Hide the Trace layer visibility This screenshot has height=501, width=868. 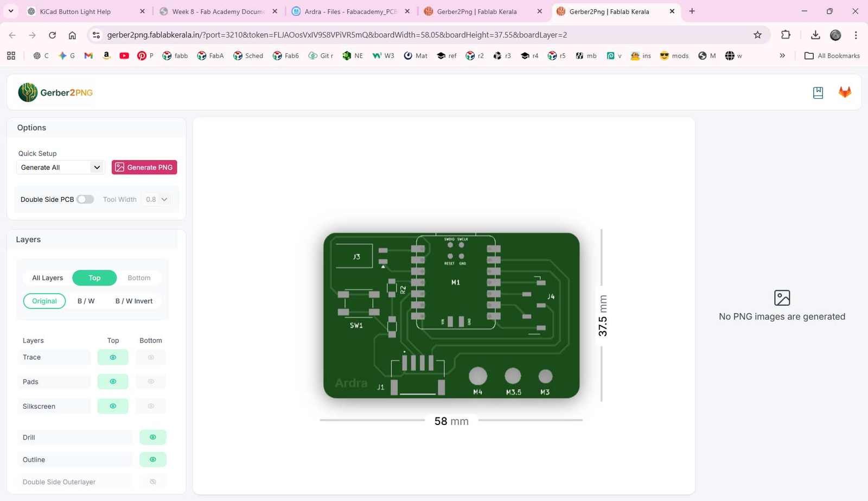pyautogui.click(x=112, y=357)
